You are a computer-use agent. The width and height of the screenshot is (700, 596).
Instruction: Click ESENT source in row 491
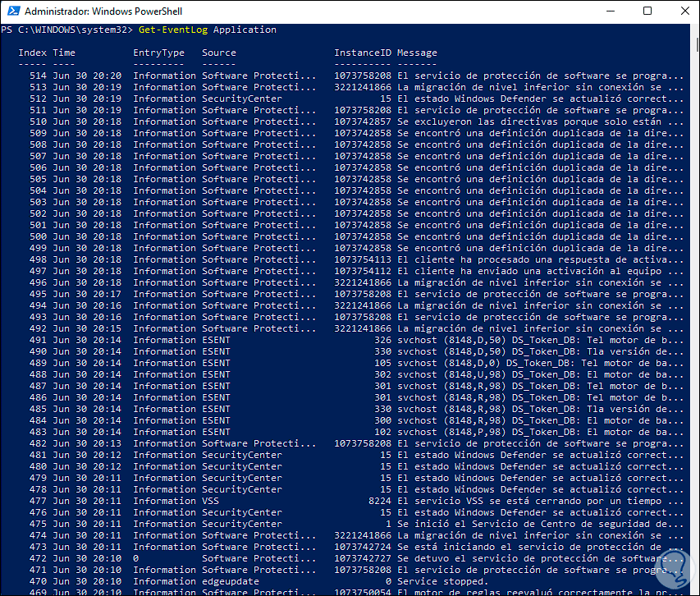[x=216, y=340]
